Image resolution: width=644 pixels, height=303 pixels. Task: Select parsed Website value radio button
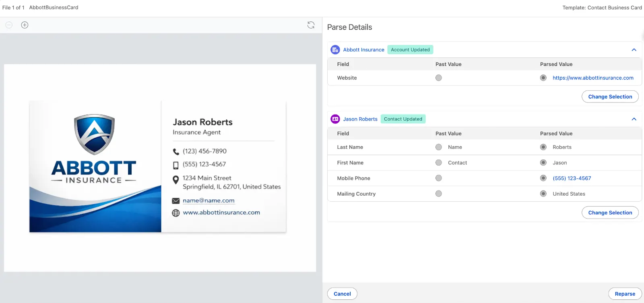543,78
